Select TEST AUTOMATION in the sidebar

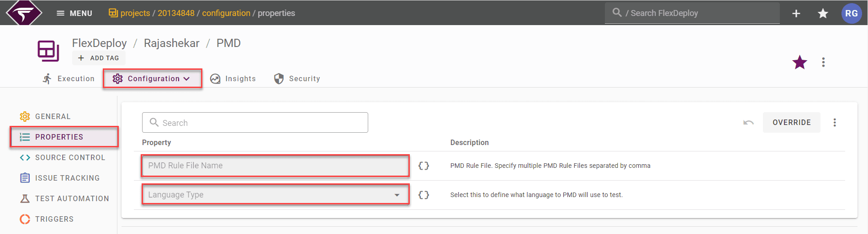point(65,198)
